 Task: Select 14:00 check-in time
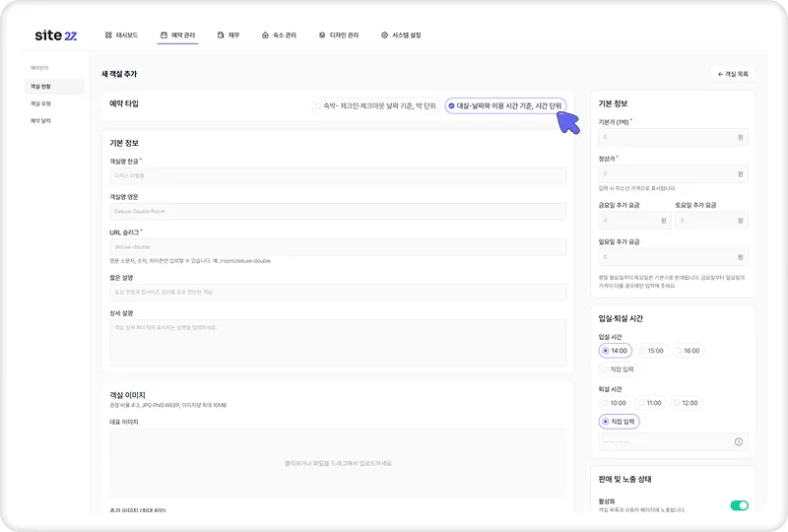(x=615, y=351)
